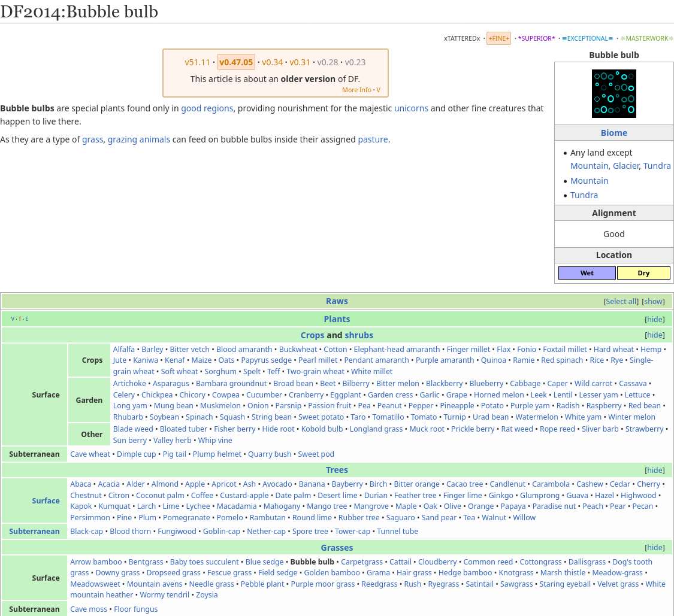Viewport: 674px width, 616px height.
Task: Click the MASTERWORK quality label
Action: point(647,38)
